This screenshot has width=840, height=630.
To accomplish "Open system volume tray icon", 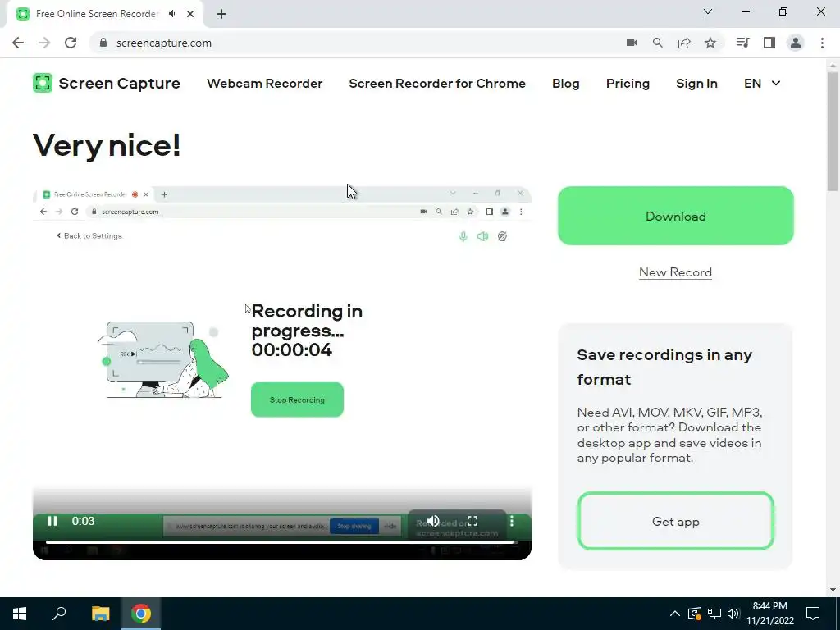I will [x=733, y=614].
